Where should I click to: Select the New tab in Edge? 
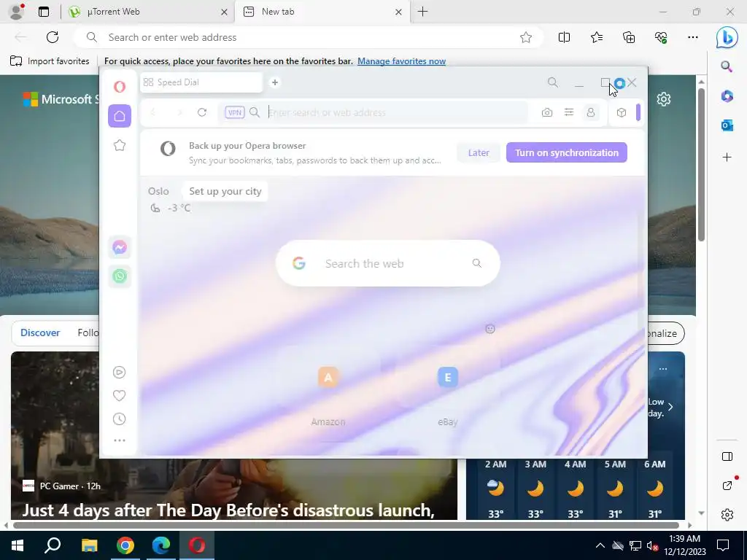pyautogui.click(x=322, y=12)
